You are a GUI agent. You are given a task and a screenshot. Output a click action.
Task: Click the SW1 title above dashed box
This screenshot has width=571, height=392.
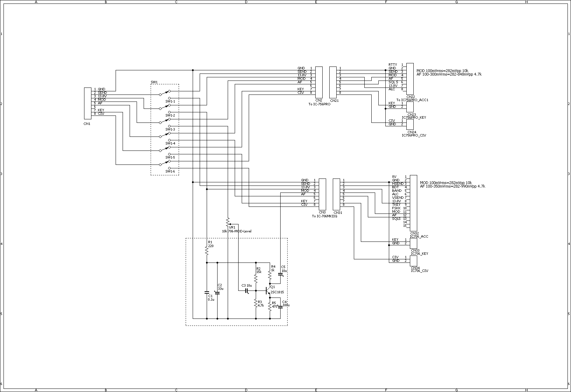(154, 82)
